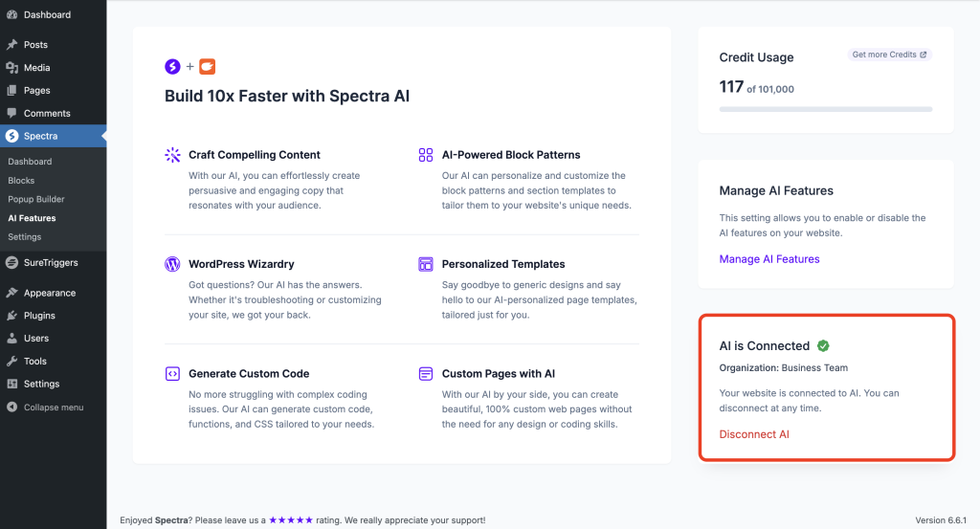Click the five-star rating link in footer
This screenshot has height=529, width=980.
pyautogui.click(x=291, y=520)
